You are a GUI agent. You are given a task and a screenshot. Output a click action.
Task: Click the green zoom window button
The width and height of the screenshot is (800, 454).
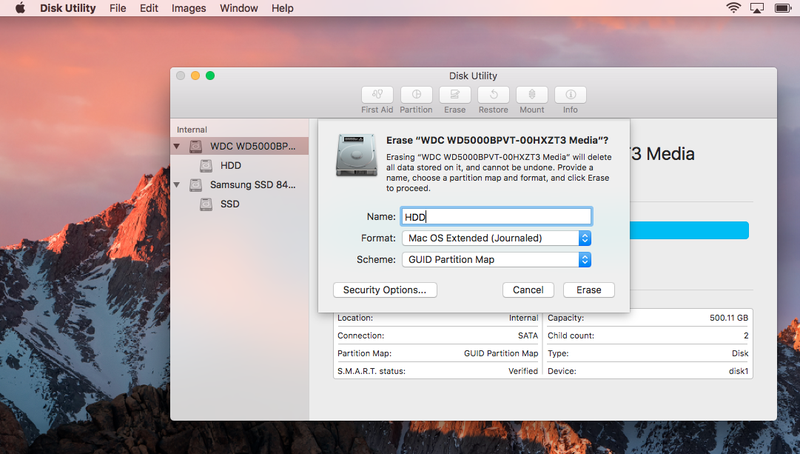pyautogui.click(x=210, y=75)
